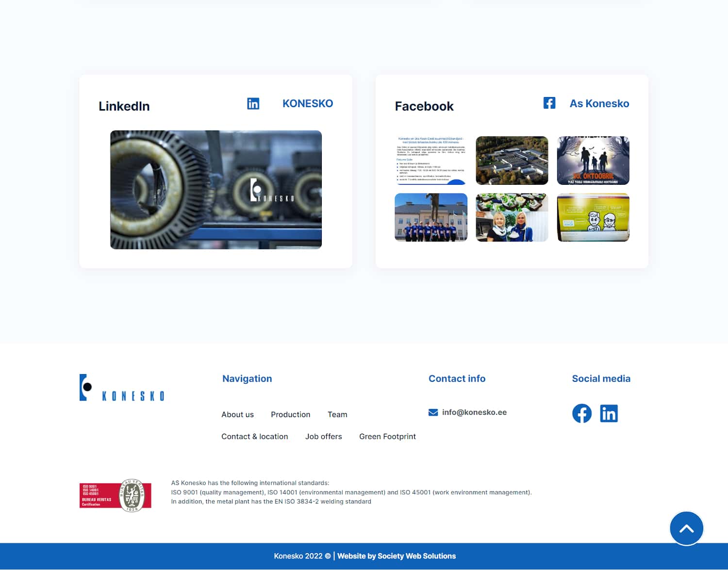Click the Facebook card heading
The height and width of the screenshot is (570, 728).
424,106
